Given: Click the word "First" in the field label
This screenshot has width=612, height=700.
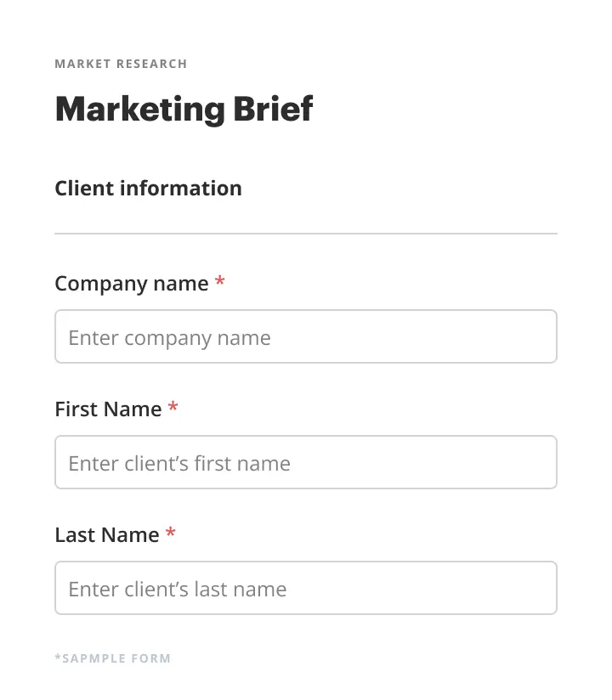Looking at the screenshot, I should tap(76, 409).
